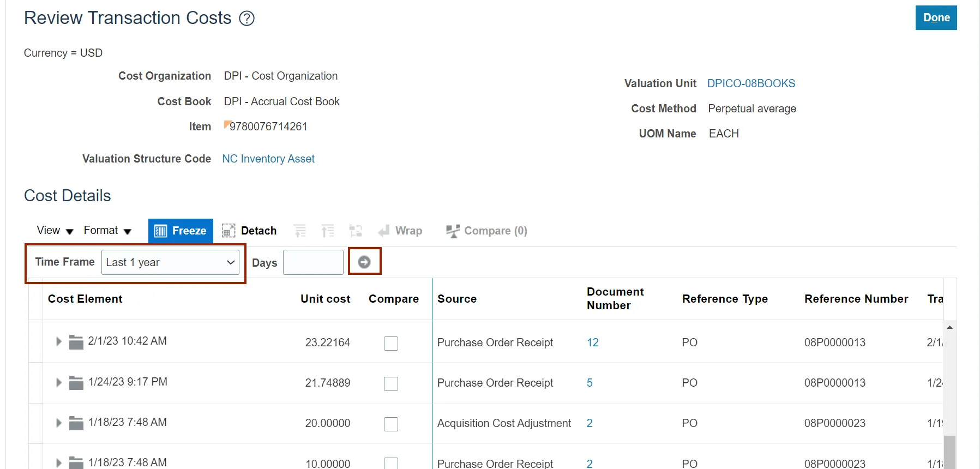Open the Time Frame dropdown
The image size is (980, 469).
coord(170,262)
